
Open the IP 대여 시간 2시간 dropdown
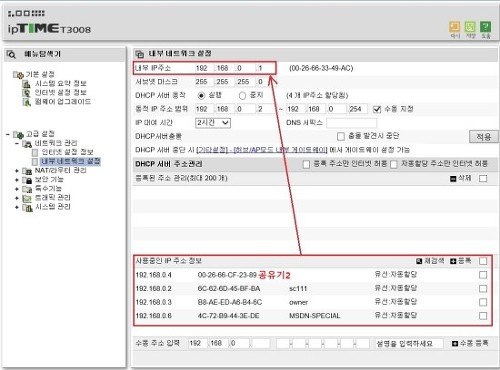point(213,123)
